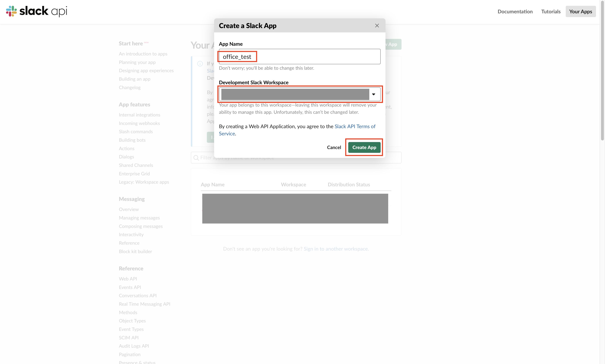The image size is (605, 364).
Task: Click the Filter apps by name field
Action: 296,158
